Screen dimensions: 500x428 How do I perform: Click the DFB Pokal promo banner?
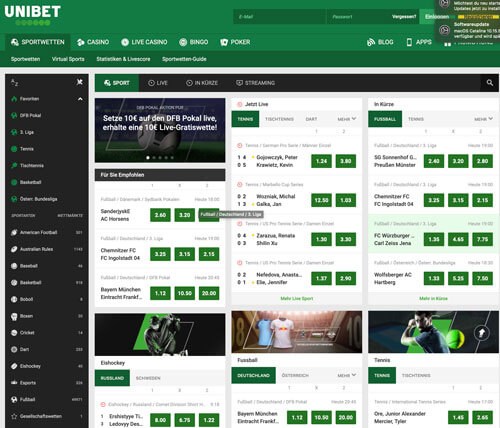pyautogui.click(x=160, y=130)
